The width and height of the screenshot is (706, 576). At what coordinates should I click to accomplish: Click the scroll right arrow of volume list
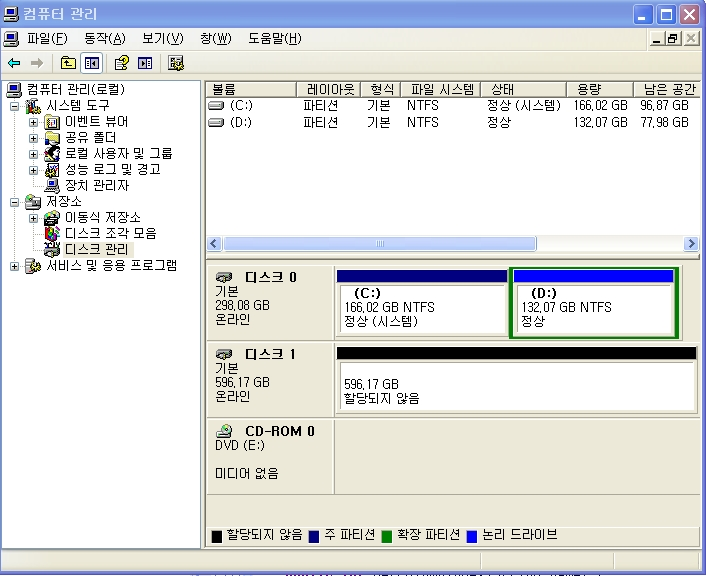[691, 244]
